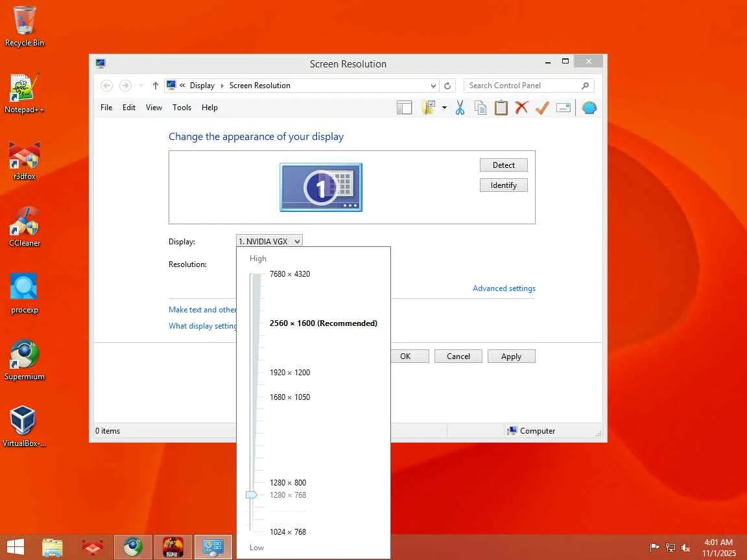Select VirtualBox desktop icon
This screenshot has width=747, height=560.
tap(24, 426)
